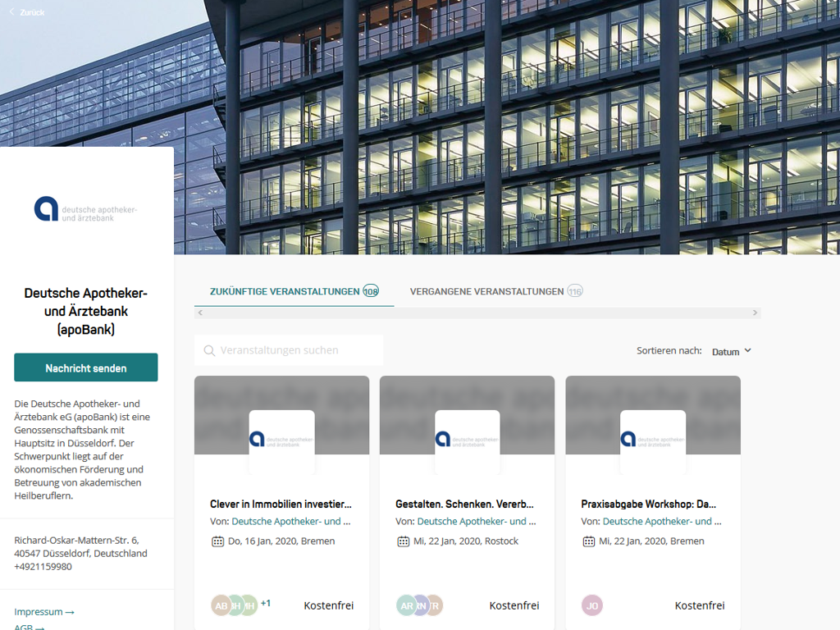This screenshot has width=840, height=630.
Task: Click the Sortieren nach label
Action: click(x=669, y=351)
